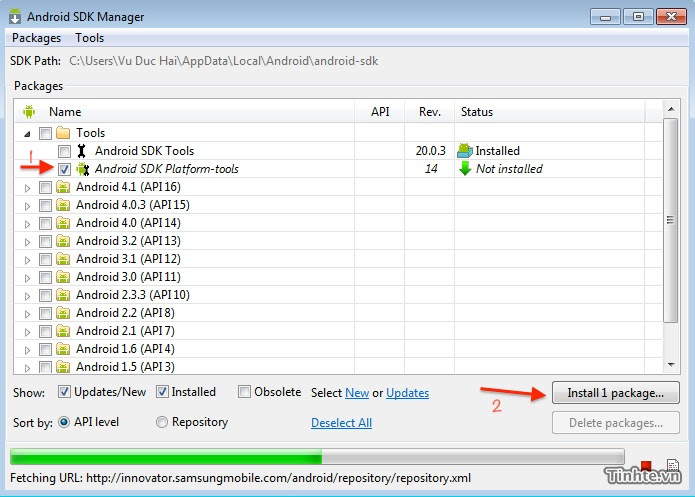Toggle the Installed show filter checkbox

click(162, 392)
